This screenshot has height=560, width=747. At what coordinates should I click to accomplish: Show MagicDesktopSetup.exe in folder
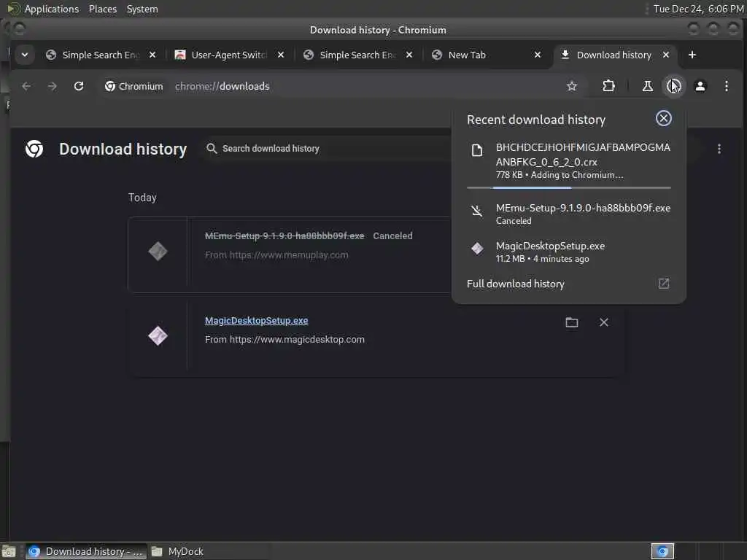tap(572, 322)
